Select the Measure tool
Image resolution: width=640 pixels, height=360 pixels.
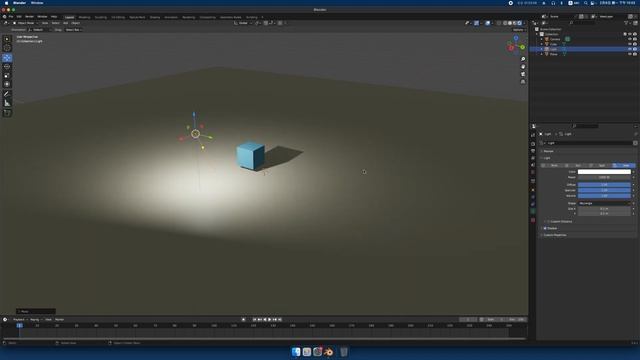pos(7,103)
